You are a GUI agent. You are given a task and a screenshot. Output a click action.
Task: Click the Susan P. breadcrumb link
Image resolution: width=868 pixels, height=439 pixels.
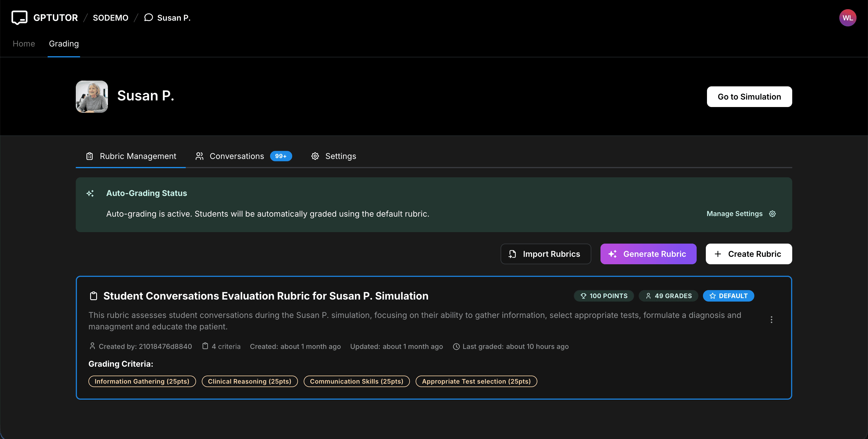click(x=174, y=18)
